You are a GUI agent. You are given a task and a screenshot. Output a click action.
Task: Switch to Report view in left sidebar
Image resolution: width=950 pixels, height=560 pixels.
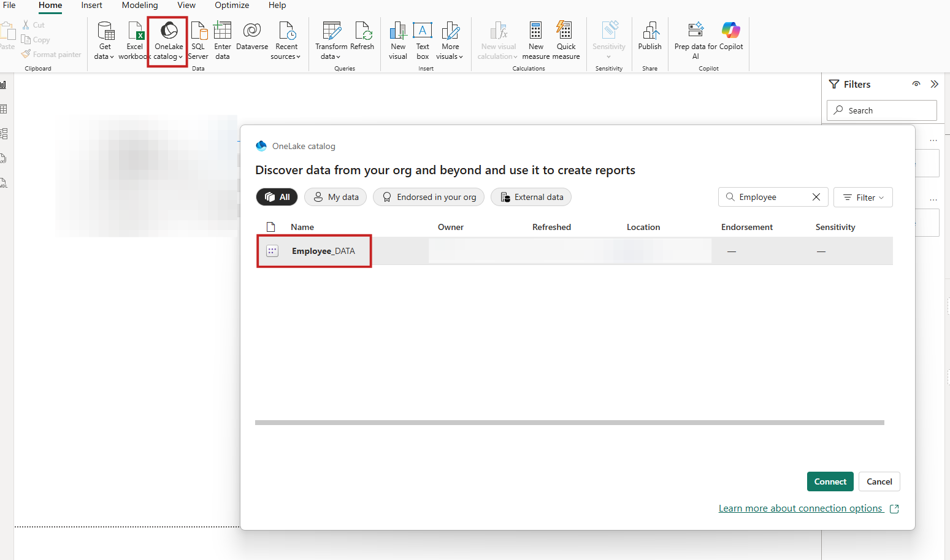(x=4, y=85)
